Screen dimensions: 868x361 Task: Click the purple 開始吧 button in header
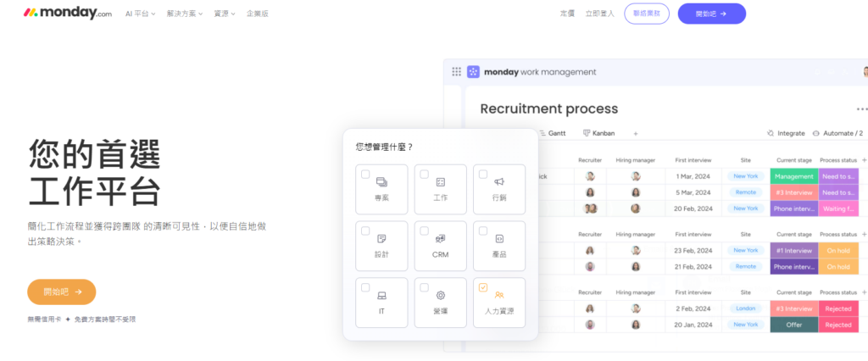[x=711, y=14]
